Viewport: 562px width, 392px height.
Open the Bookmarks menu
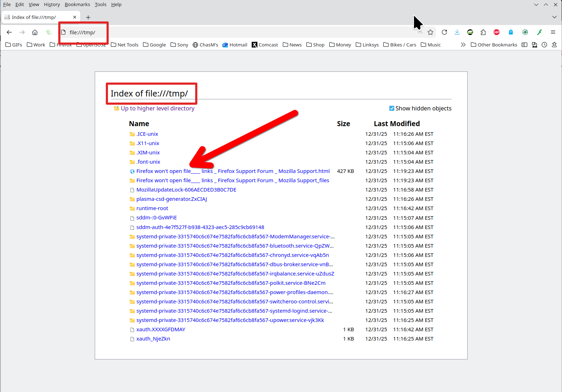(77, 4)
